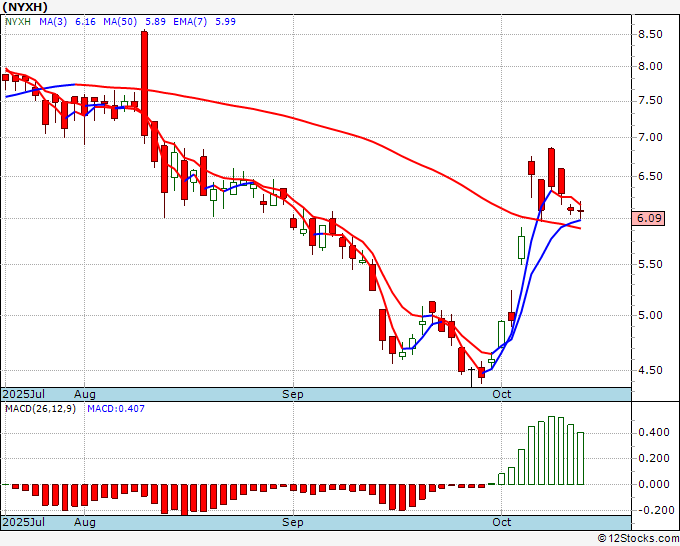Click the MACD:0.407 value label

point(116,409)
